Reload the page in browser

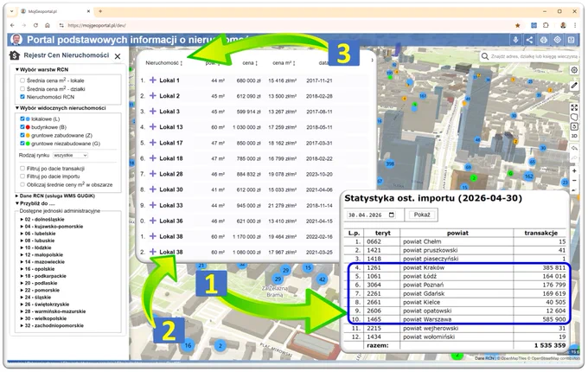click(35, 25)
